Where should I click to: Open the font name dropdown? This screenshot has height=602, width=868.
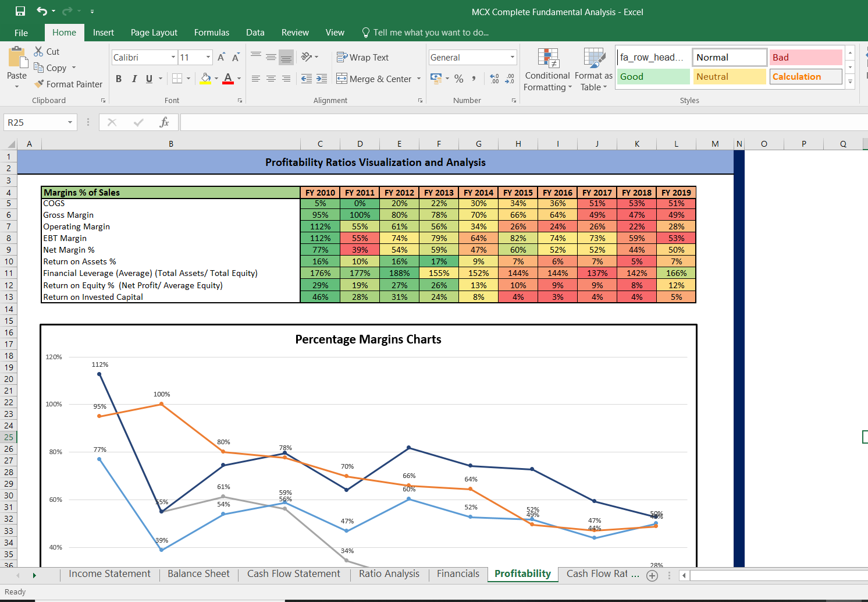173,57
